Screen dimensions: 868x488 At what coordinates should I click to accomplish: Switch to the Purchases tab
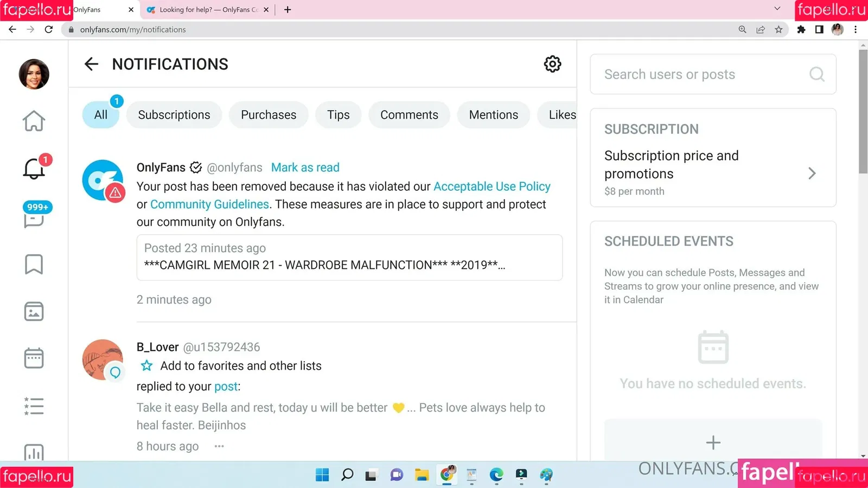269,115
